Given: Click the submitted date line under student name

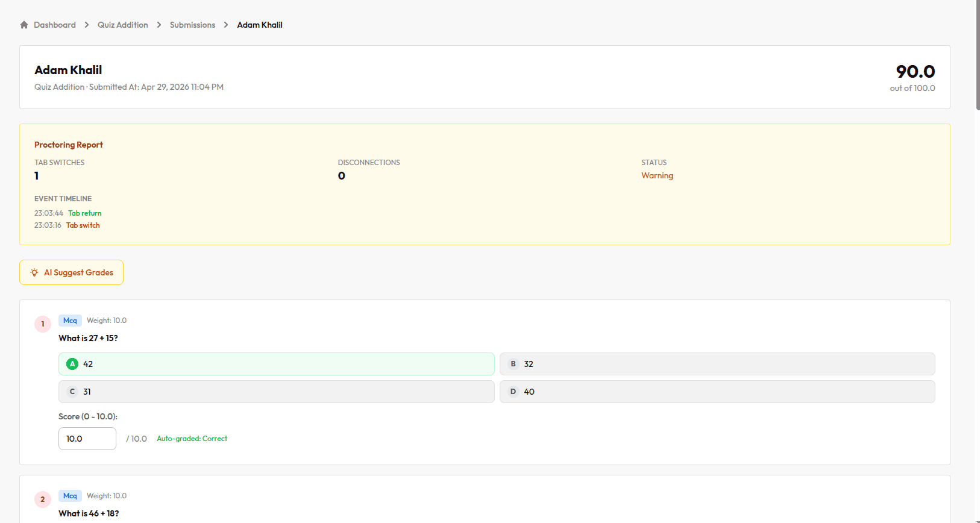Looking at the screenshot, I should point(129,87).
